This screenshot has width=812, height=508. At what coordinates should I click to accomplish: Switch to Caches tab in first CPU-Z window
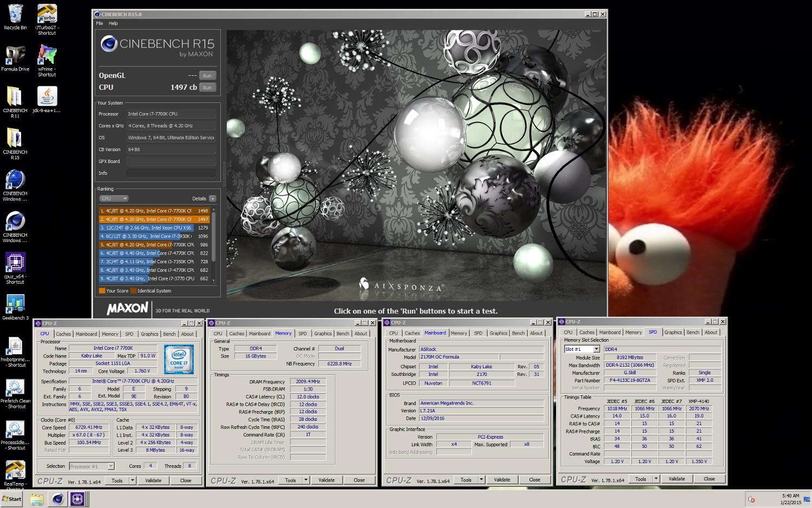click(63, 334)
